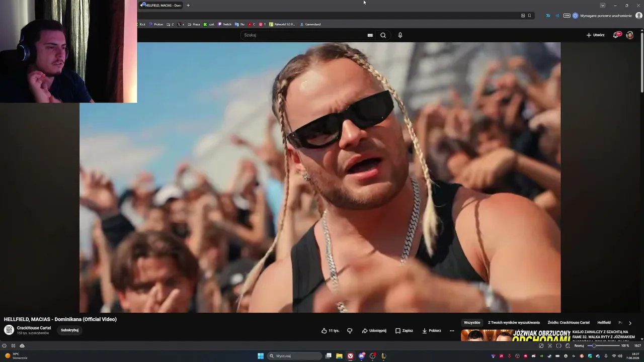Open YouTube notifications bell
The width and height of the screenshot is (644, 362).
[x=616, y=35]
